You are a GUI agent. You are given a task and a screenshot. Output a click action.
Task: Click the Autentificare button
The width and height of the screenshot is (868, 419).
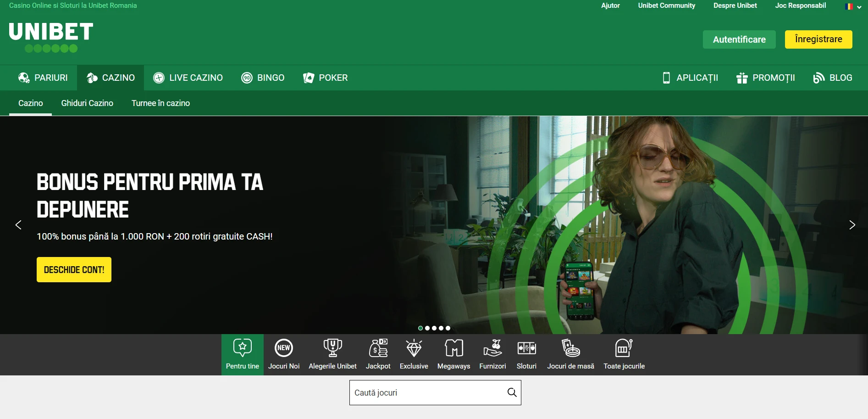click(x=739, y=39)
